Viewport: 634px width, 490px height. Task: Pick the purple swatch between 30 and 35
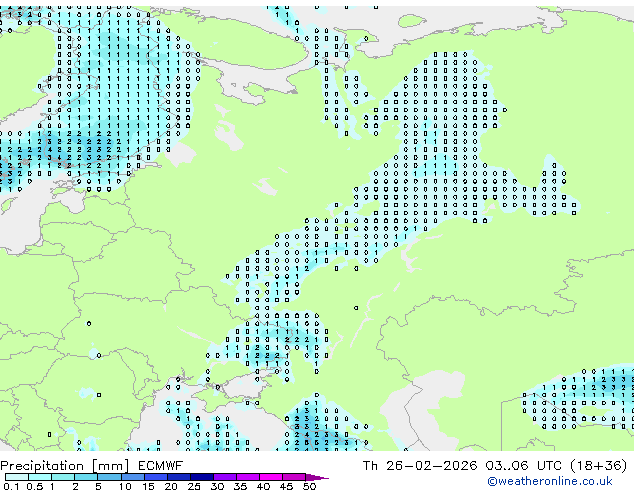tap(224, 477)
